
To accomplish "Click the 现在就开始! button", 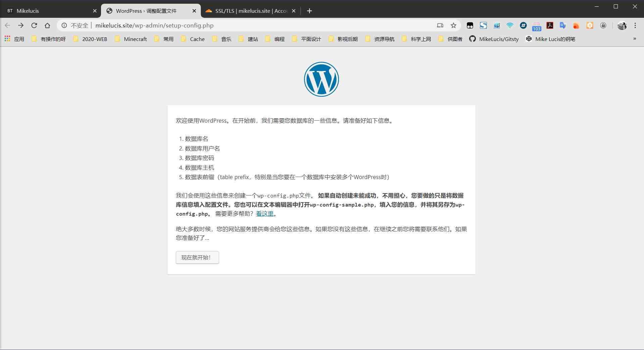I will 197,257.
